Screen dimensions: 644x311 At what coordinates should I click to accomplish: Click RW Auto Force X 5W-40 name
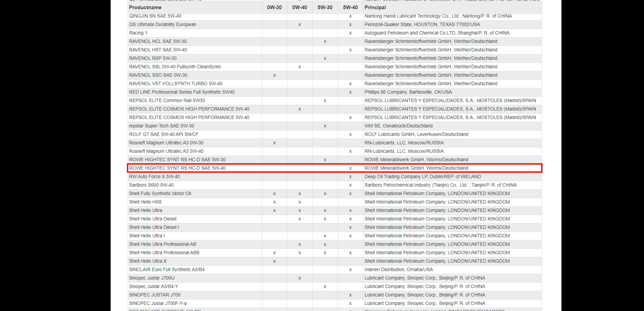click(154, 177)
